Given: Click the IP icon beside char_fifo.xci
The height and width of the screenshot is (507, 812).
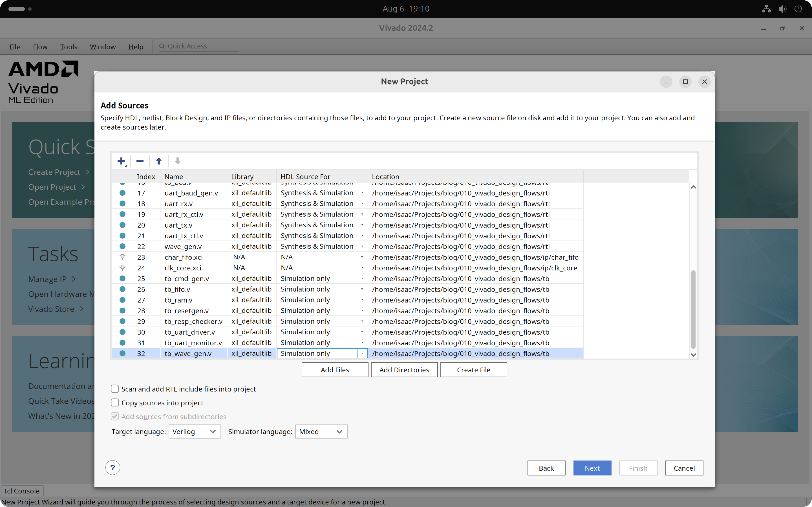Looking at the screenshot, I should tap(122, 257).
